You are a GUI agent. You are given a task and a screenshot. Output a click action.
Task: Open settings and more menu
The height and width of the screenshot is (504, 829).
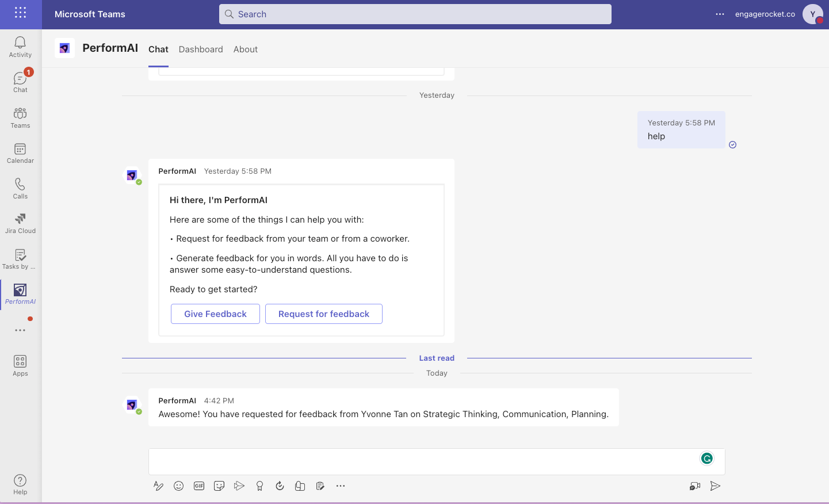coord(720,14)
